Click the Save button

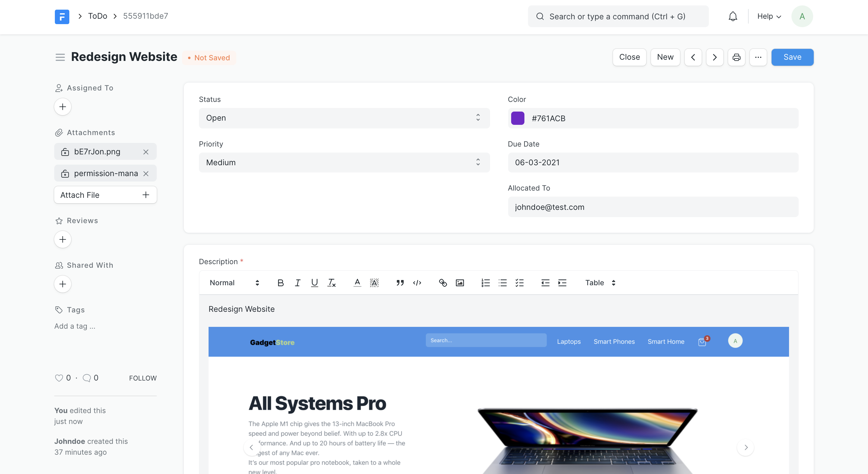(x=792, y=57)
